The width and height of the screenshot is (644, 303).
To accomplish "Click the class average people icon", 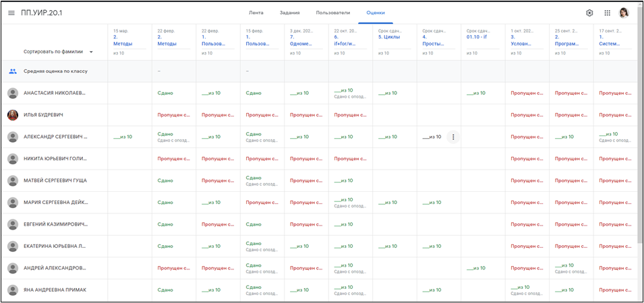I will click(13, 71).
